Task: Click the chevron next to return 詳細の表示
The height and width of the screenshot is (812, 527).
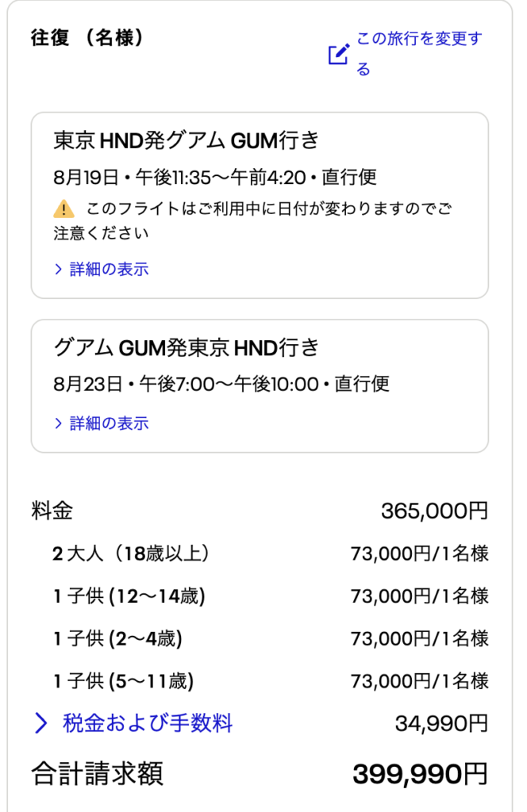Action: coord(58,423)
